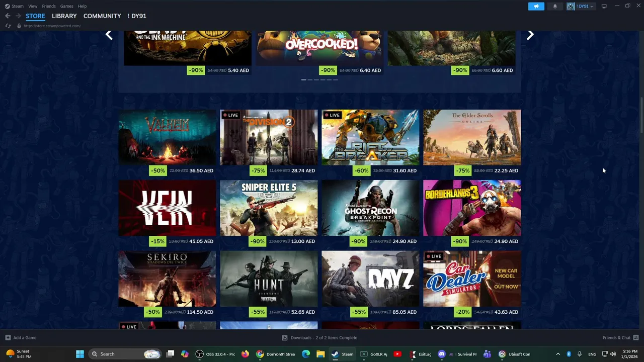Click the DY91 profile avatar
This screenshot has width=644, height=362.
click(x=571, y=6)
